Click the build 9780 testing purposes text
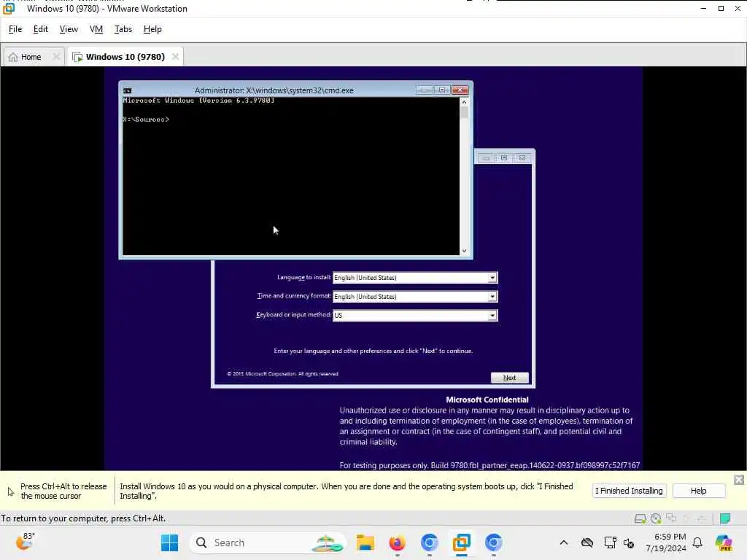Viewport: 747px width, 560px height. [489, 465]
